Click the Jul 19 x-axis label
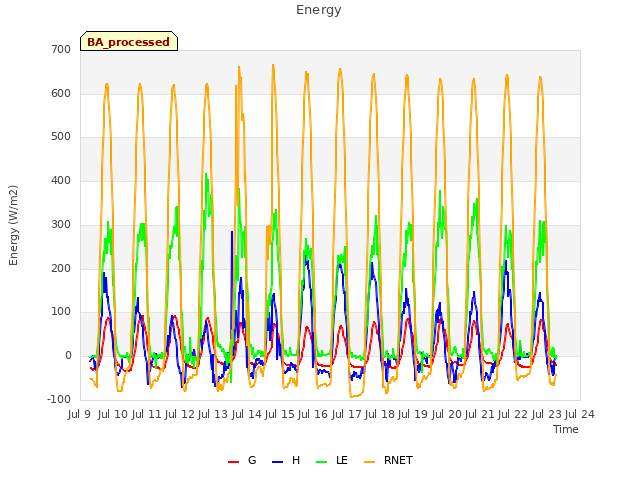This screenshot has width=640, height=480. [x=413, y=414]
